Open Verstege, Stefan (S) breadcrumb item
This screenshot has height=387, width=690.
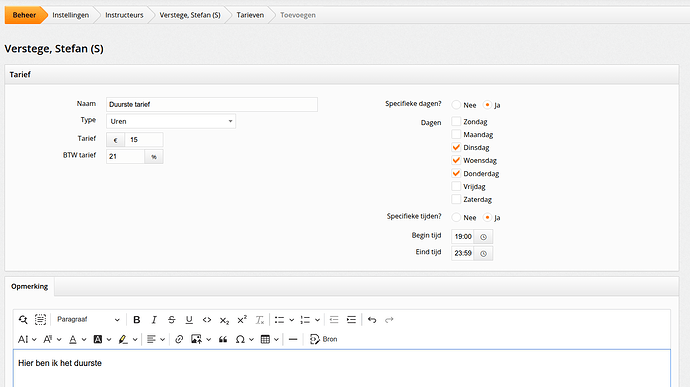190,15
